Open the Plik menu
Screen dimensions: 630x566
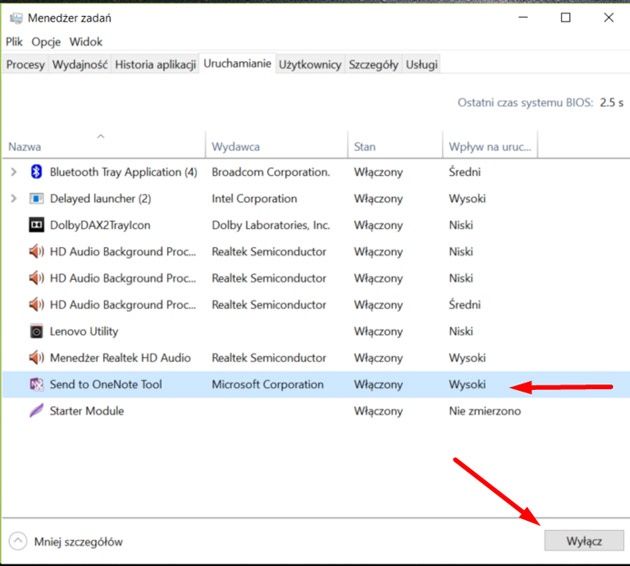pos(14,42)
